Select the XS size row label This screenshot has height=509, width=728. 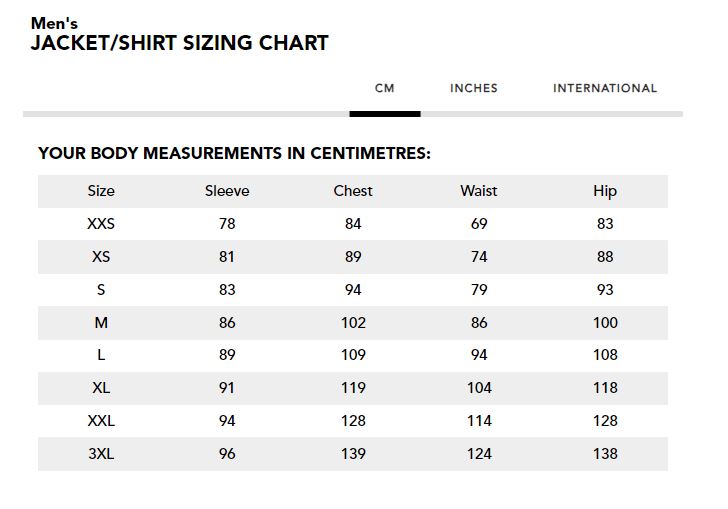[x=101, y=257]
